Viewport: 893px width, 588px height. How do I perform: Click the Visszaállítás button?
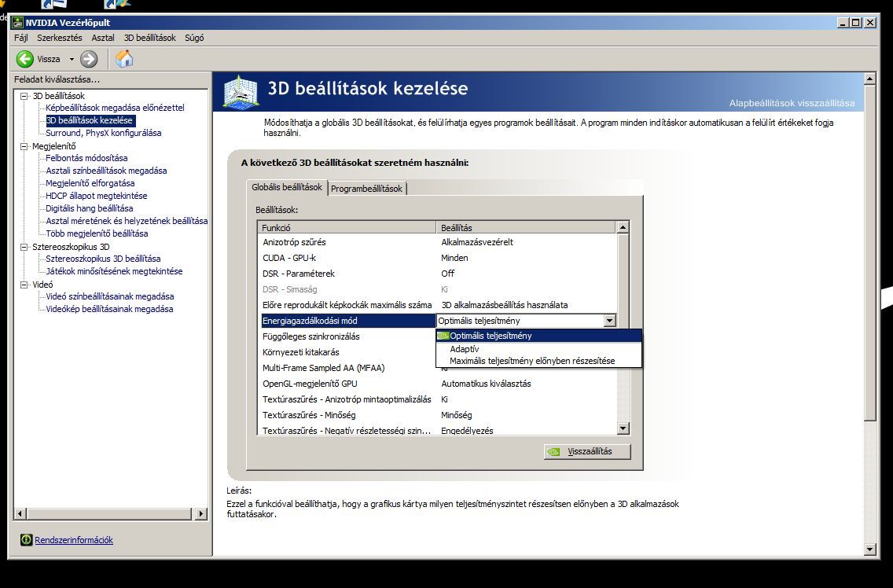tap(587, 451)
